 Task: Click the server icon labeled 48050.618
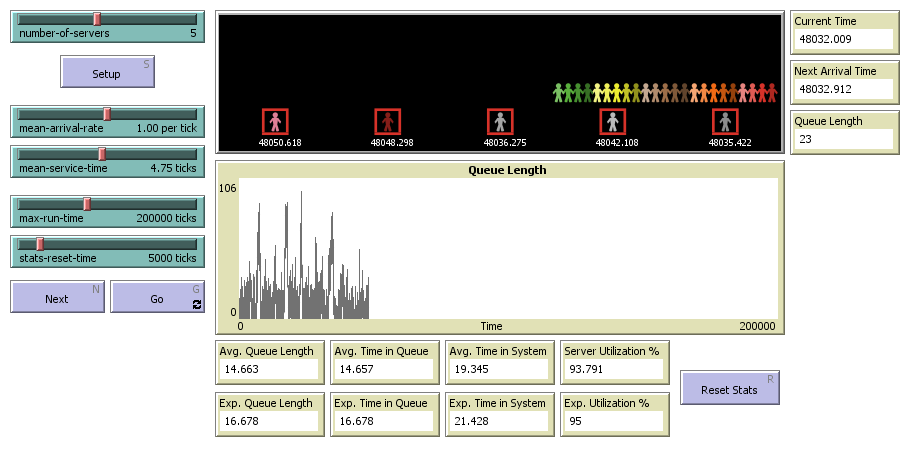[275, 121]
